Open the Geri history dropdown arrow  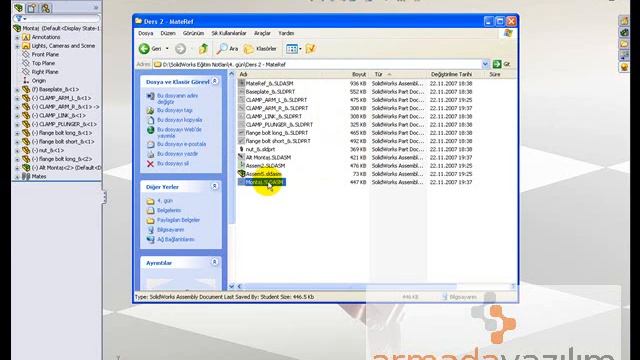pos(167,49)
